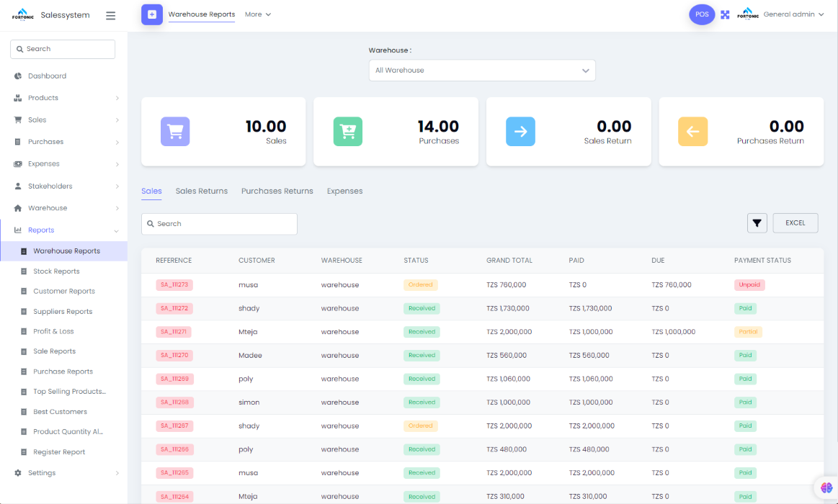Export table with the EXCEL button

click(795, 223)
